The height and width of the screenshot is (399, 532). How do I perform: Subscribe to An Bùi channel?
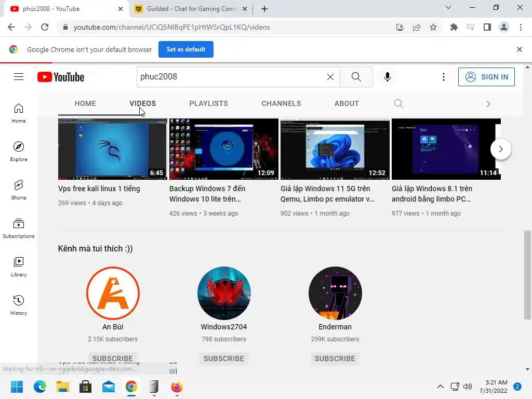tap(113, 358)
